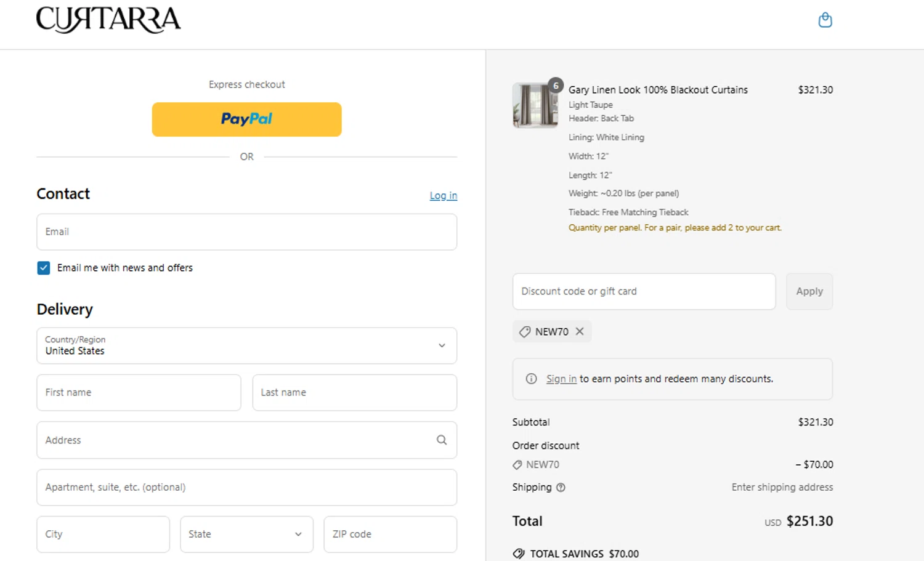Click the Weight: ~0.20 lbs line

point(623,193)
